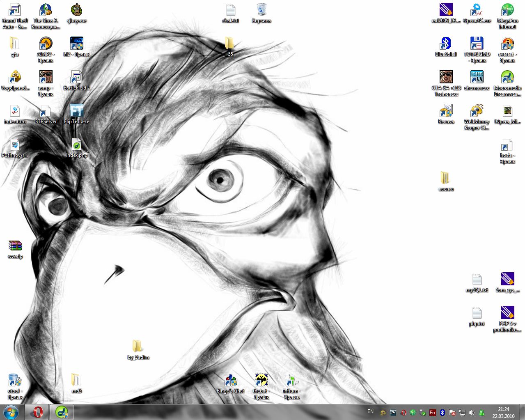Open the WebMoney Keeper shortcut
Screen dimensions: 525x420
[x=477, y=111]
